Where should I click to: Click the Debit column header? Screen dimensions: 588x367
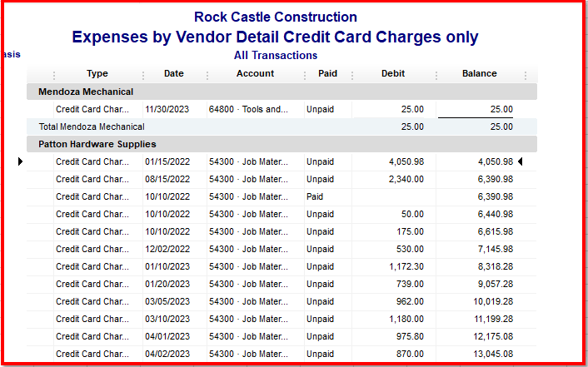pyautogui.click(x=393, y=73)
